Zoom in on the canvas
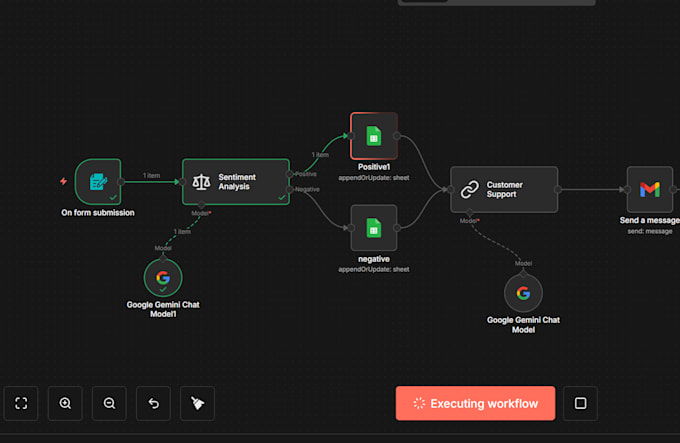 click(65, 403)
